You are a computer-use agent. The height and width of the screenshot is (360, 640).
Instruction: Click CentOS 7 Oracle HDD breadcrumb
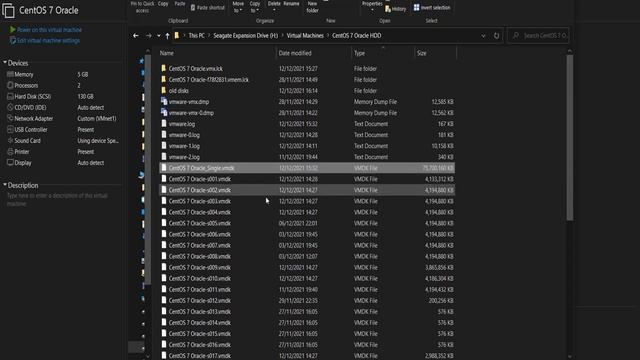pos(356,36)
